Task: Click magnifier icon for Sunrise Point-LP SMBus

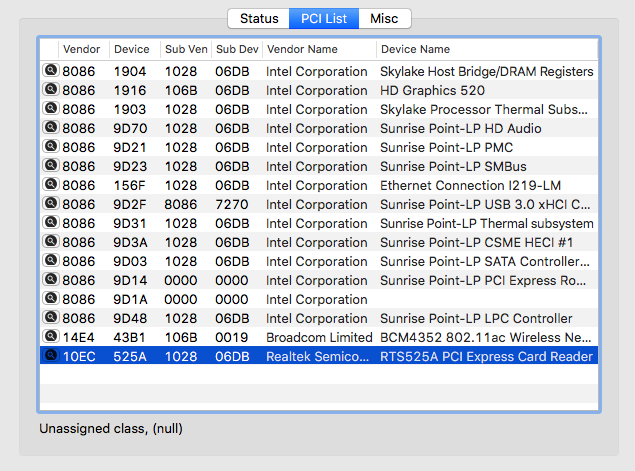Action: [50, 166]
